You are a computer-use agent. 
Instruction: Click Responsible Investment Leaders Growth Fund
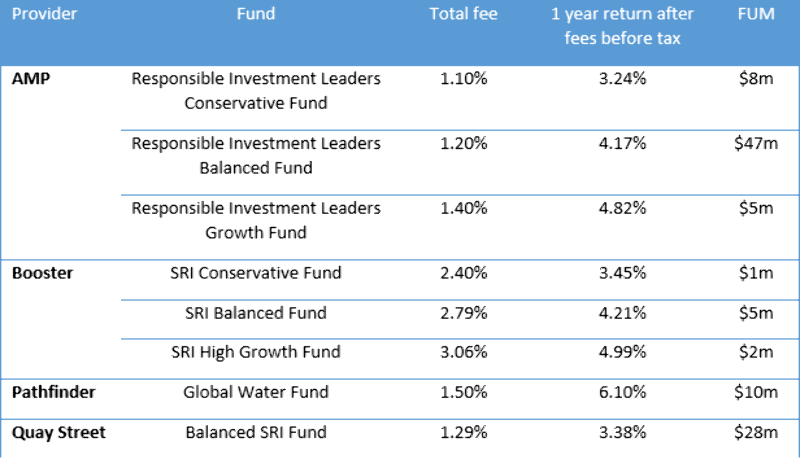[256, 220]
